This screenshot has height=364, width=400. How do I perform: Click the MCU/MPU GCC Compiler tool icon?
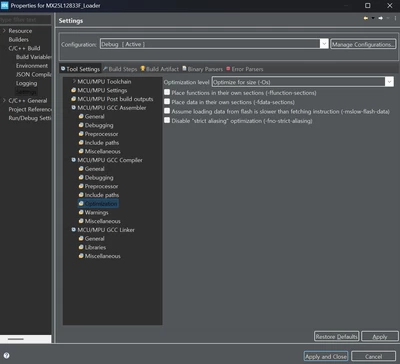tap(74, 160)
